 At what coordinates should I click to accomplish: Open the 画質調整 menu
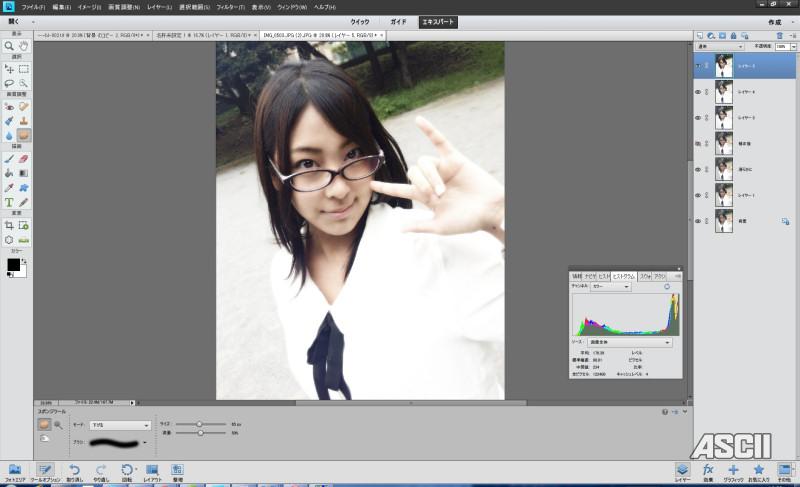124,7
